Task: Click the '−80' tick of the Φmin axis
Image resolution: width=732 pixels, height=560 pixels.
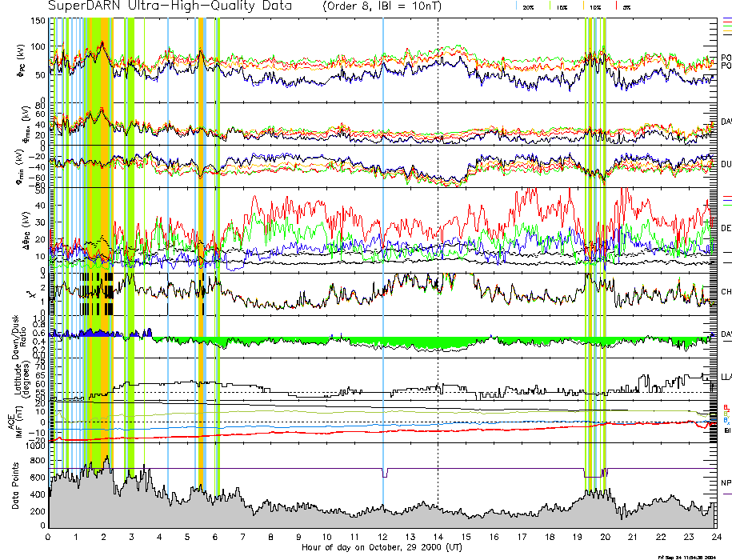Action: (36, 186)
